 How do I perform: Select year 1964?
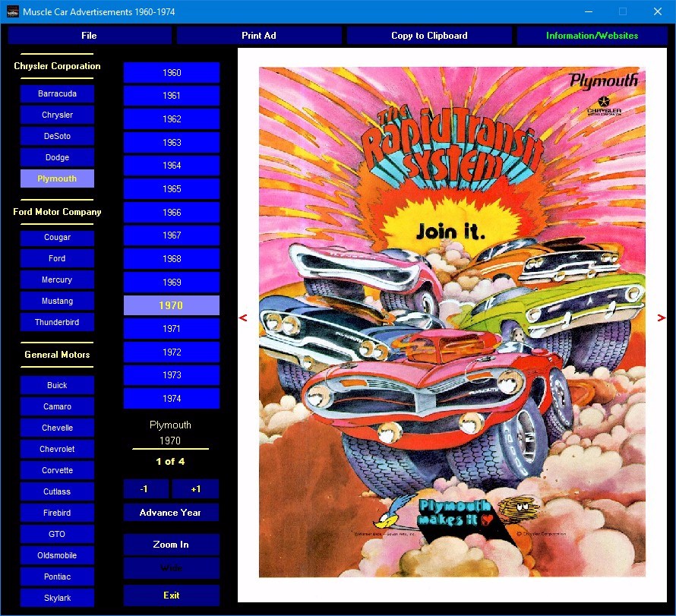(172, 166)
